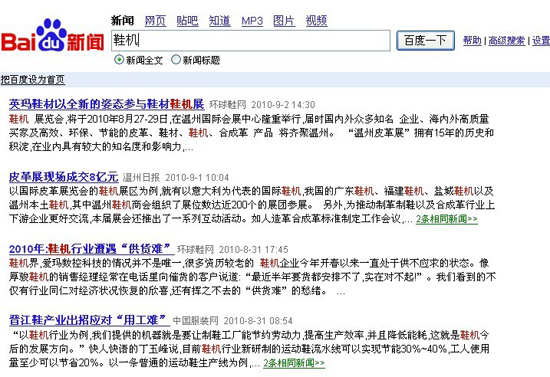This screenshot has height=377, width=550.
Task: Select the 新闻全文 radio button
Action: 119,60
